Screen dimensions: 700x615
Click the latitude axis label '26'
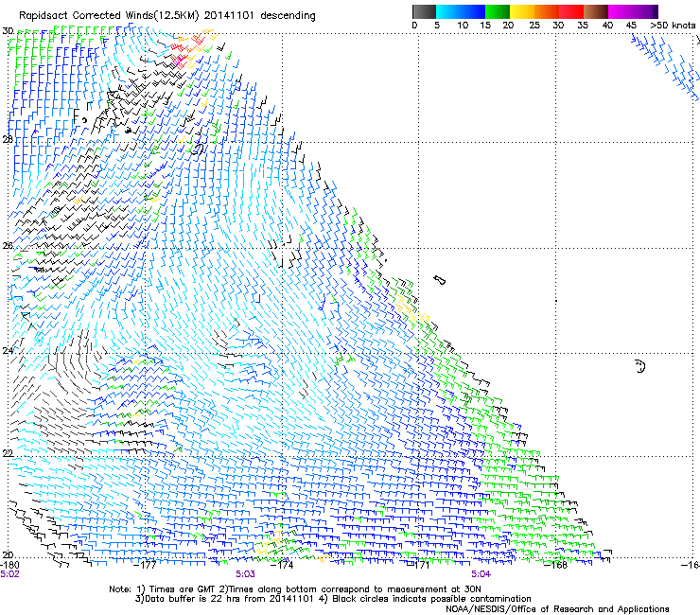click(x=8, y=246)
